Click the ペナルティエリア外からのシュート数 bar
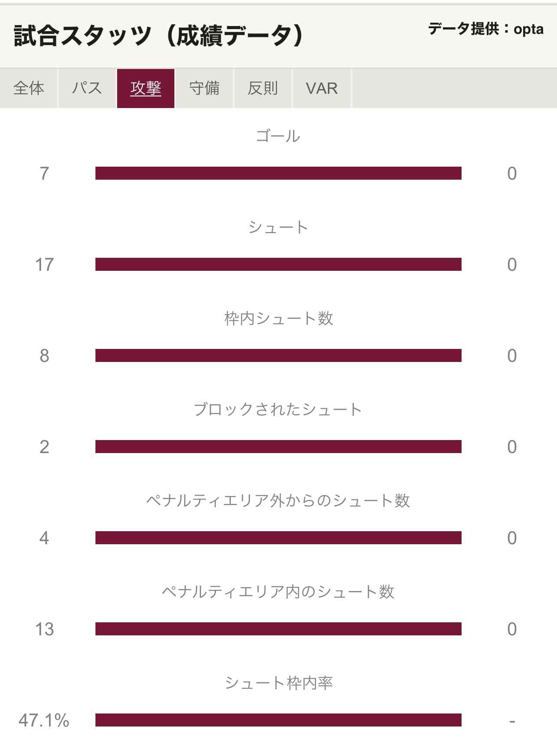This screenshot has height=756, width=557. click(x=278, y=538)
